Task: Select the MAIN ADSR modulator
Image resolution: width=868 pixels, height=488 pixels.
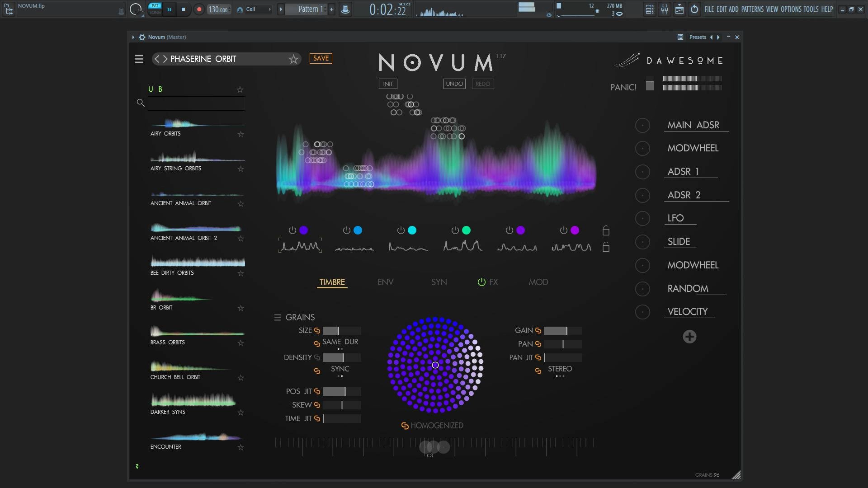Action: tap(693, 125)
